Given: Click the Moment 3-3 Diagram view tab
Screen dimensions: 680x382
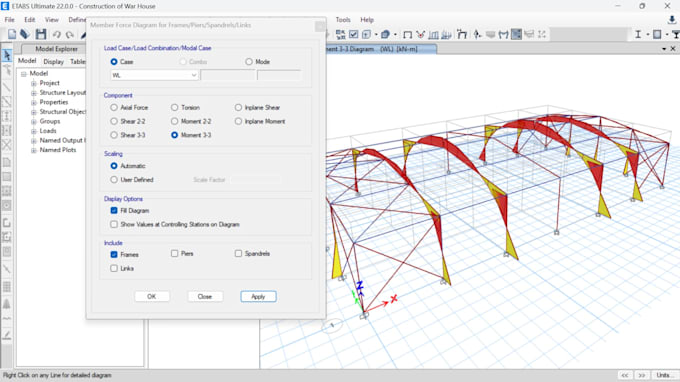Looking at the screenshot, I should pos(381,49).
